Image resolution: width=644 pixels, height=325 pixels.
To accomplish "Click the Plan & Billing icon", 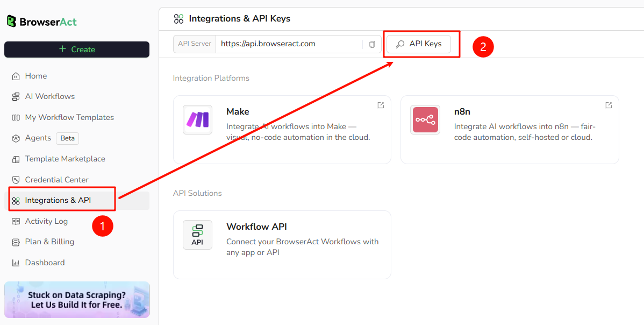I will tap(16, 242).
